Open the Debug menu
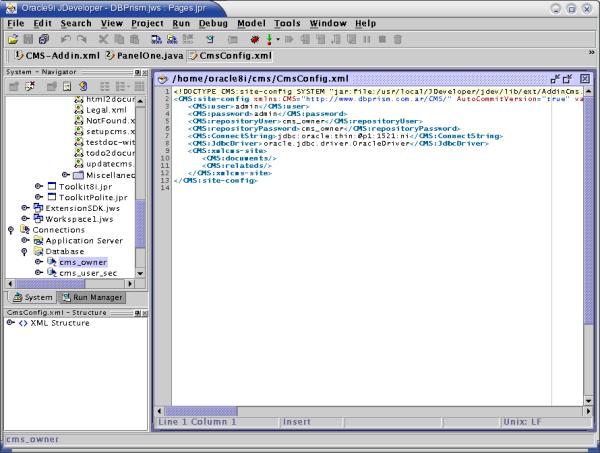 (x=213, y=23)
